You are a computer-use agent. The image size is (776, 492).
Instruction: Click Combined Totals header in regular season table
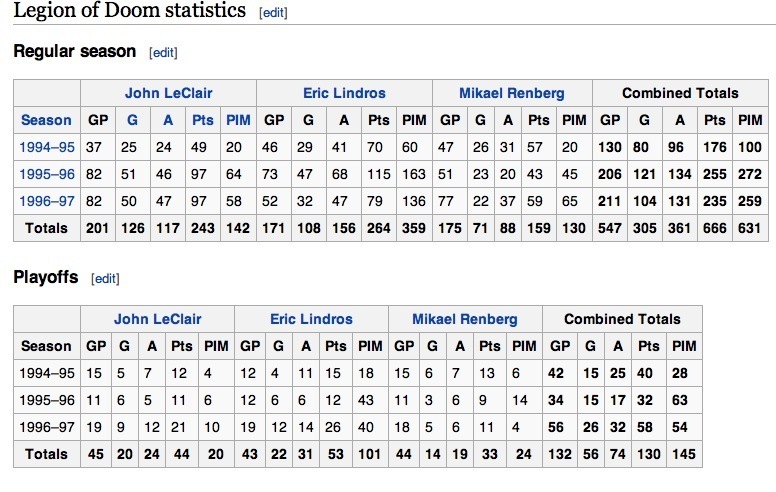point(680,93)
